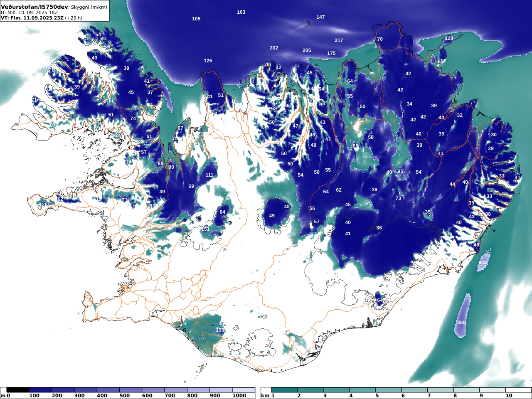532x399 pixels.
Task: Select the legend swatch between 100 and 200 m
Action: pos(63,390)
